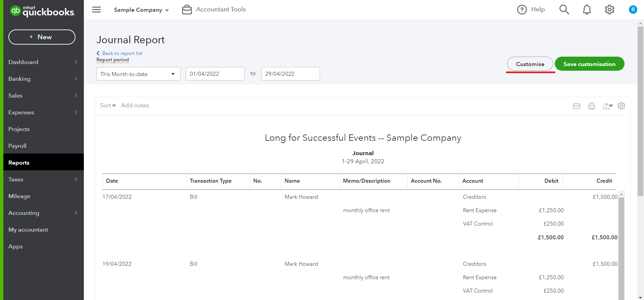Click the user profile avatar B

tap(633, 9)
